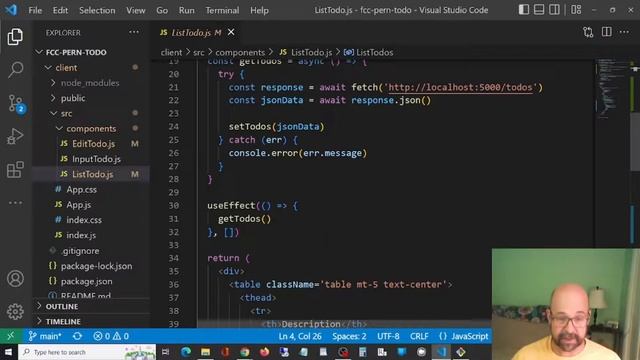This screenshot has height=360, width=640.
Task: Expand the node_modules folder
Action: (x=90, y=83)
